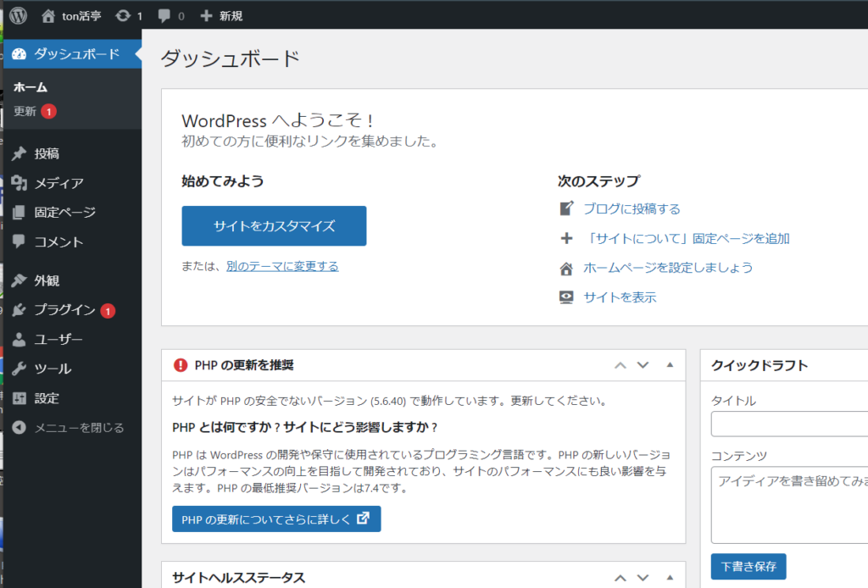The height and width of the screenshot is (588, 868).
Task: Click 新規 in the admin bar
Action: pyautogui.click(x=231, y=16)
